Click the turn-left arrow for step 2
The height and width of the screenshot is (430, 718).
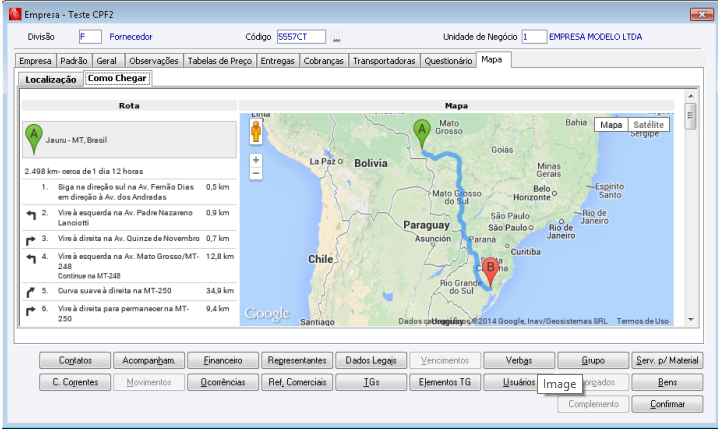point(30,217)
